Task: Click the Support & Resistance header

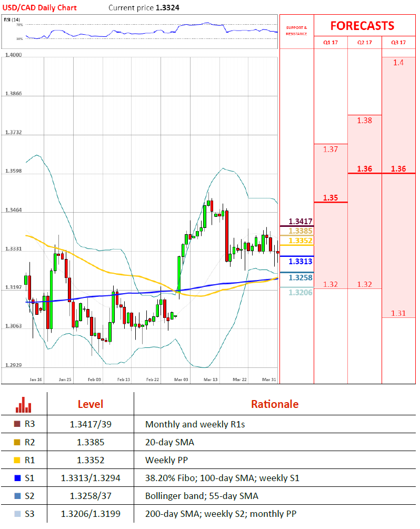Action: click(296, 31)
